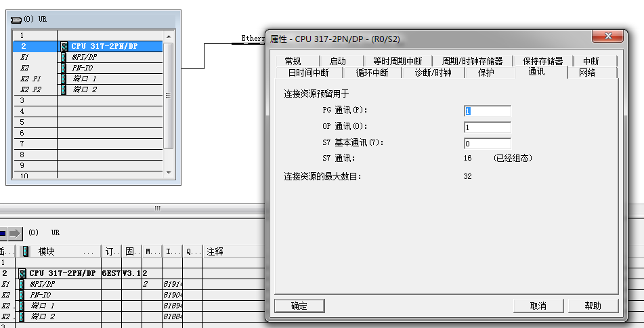Select 端口 1 row in rack view
This screenshot has height=328, width=644.
pyautogui.click(x=88, y=79)
